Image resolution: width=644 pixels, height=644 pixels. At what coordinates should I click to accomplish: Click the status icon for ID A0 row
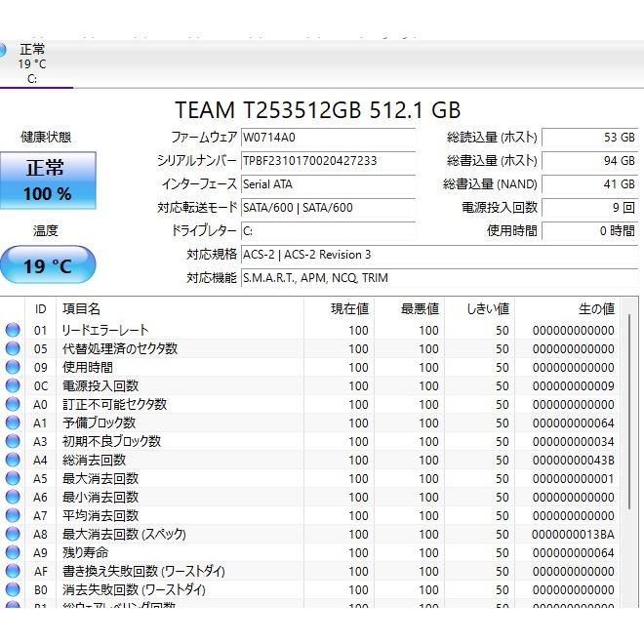coord(13,404)
